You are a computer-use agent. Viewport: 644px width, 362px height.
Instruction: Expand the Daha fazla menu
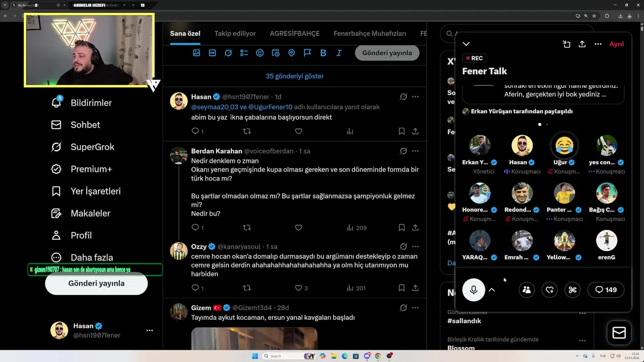(x=82, y=257)
